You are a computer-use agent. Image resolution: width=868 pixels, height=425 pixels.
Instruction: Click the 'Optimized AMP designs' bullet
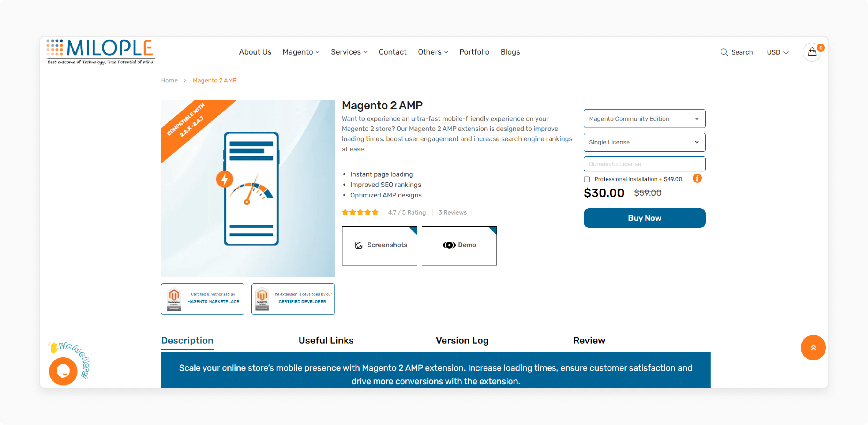(x=386, y=195)
